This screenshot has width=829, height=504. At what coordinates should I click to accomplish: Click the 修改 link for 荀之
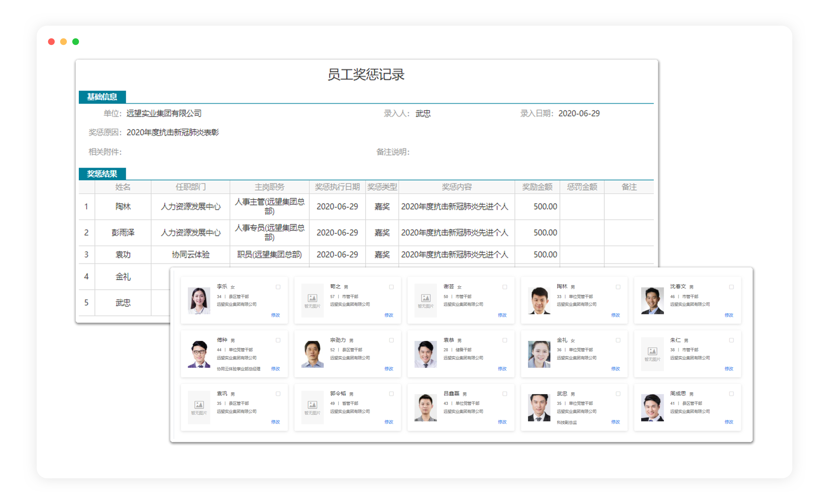tap(389, 315)
